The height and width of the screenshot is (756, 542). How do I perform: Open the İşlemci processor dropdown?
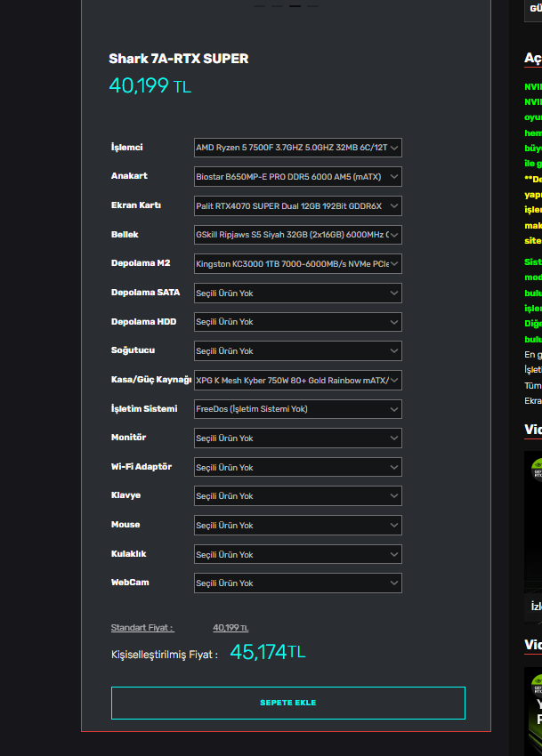(298, 148)
